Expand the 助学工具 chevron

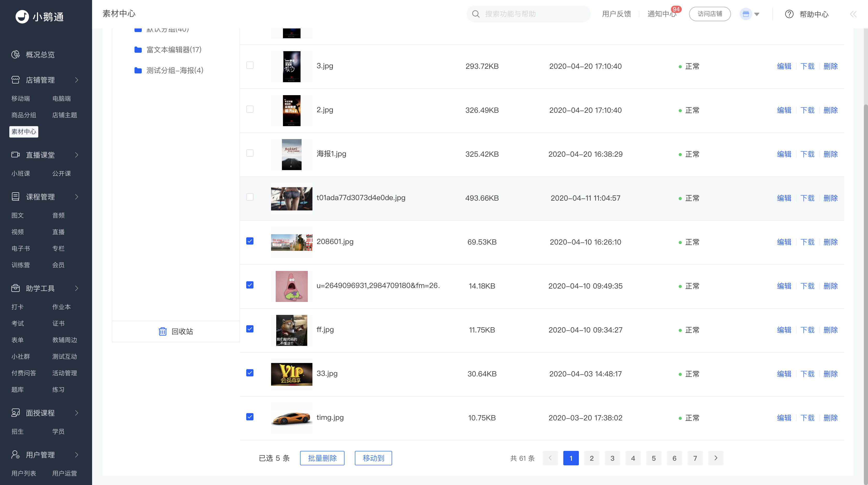77,288
